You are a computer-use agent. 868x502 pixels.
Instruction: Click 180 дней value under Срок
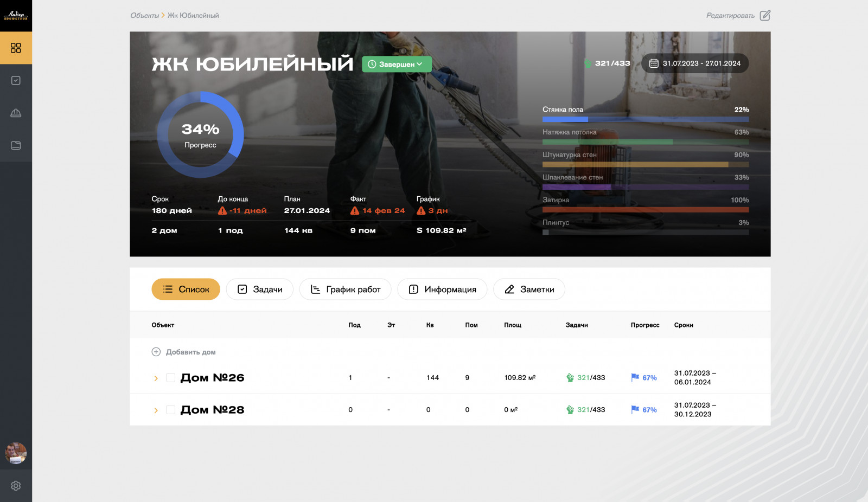point(172,210)
